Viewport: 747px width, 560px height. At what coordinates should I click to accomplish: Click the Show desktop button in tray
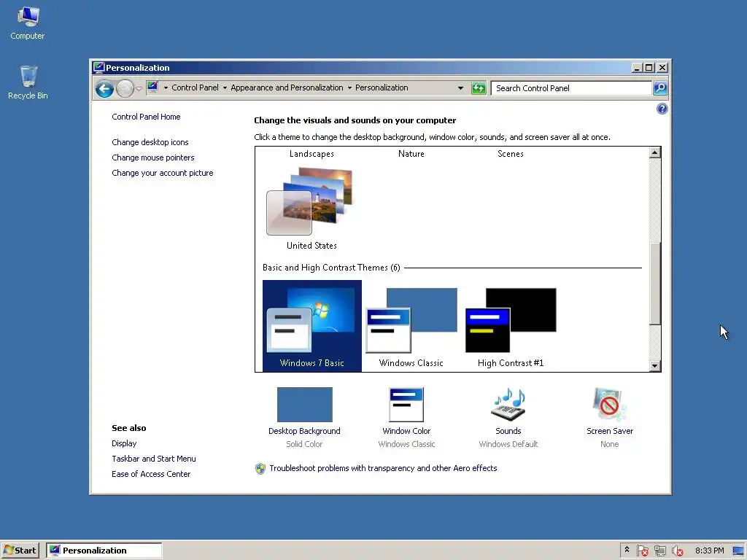(738, 551)
